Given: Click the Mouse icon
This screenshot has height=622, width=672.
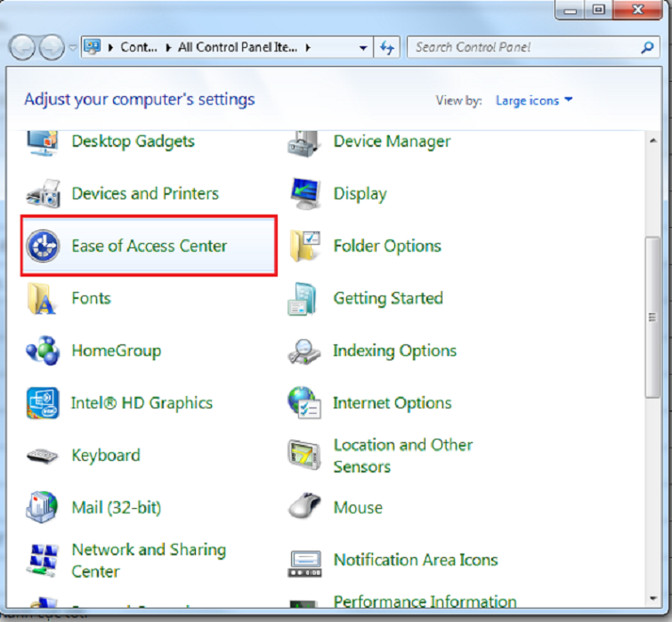Looking at the screenshot, I should [304, 507].
